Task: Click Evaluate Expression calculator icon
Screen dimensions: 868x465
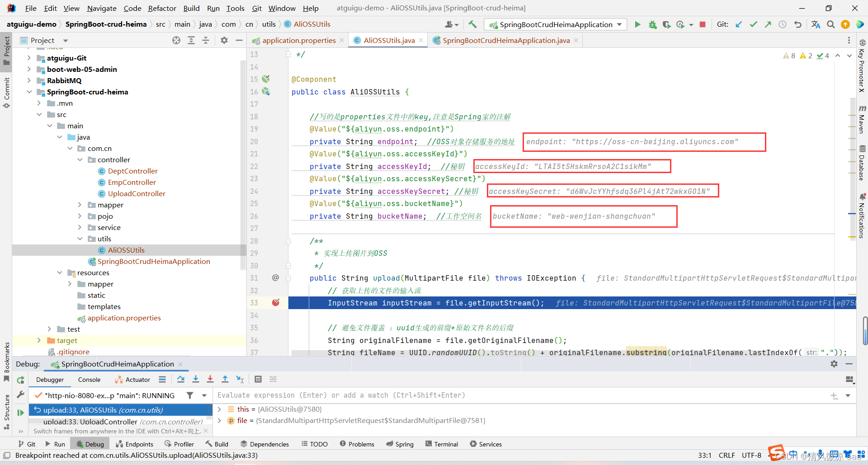Action: coord(258,379)
